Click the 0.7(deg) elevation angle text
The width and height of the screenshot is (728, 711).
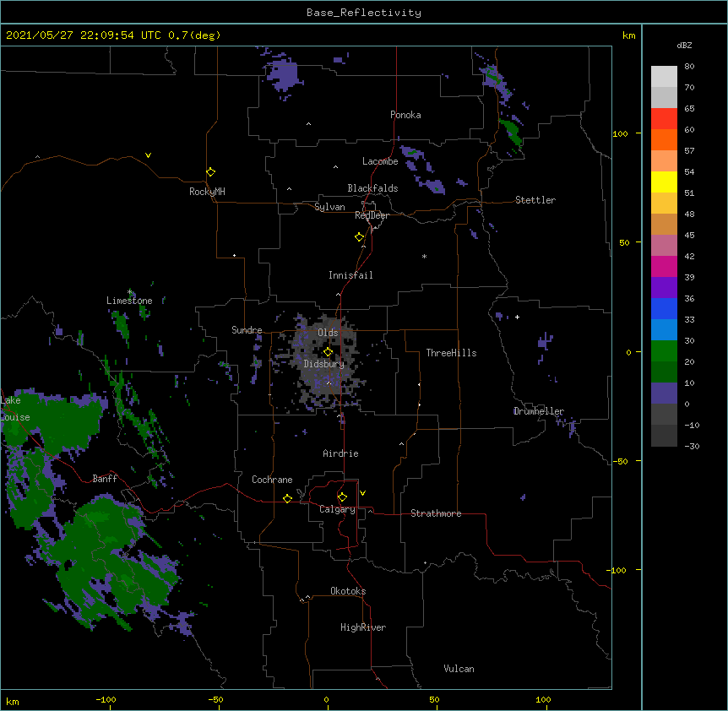194,35
